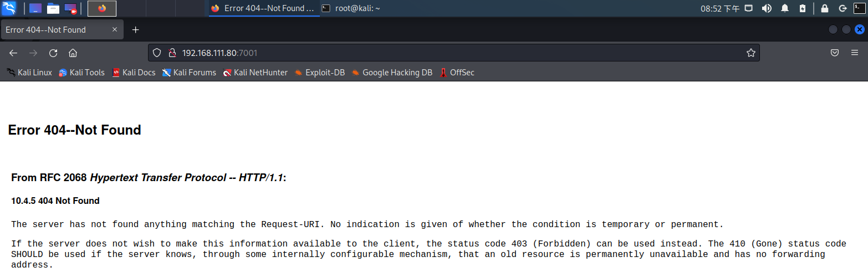Open the Firefox home page
This screenshot has height=272, width=868.
tap(73, 53)
